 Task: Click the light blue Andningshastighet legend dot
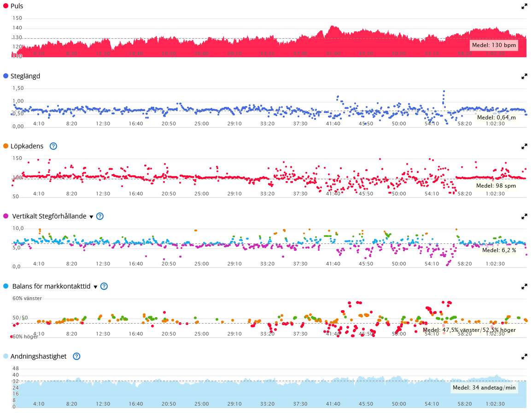[6, 356]
